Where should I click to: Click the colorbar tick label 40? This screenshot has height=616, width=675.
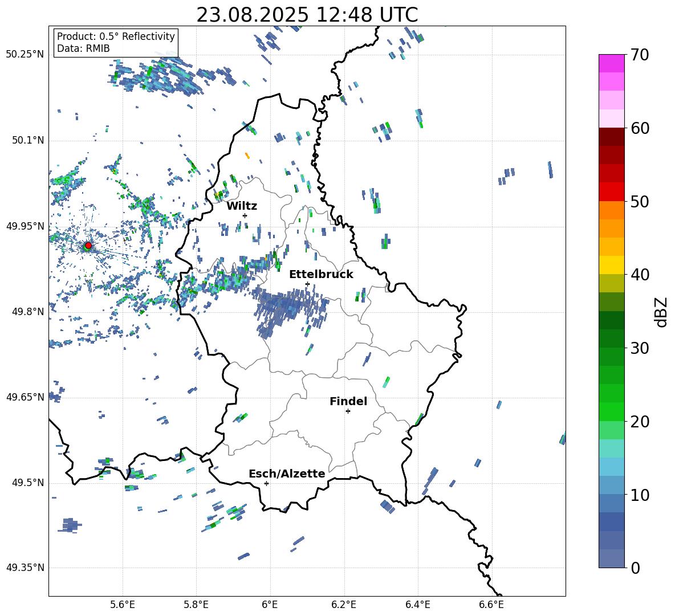coord(640,275)
